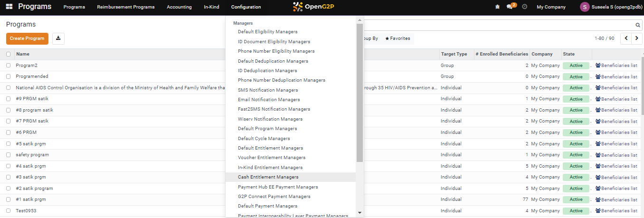Go to previous page arrow
The image size is (644, 218).
(x=626, y=38)
